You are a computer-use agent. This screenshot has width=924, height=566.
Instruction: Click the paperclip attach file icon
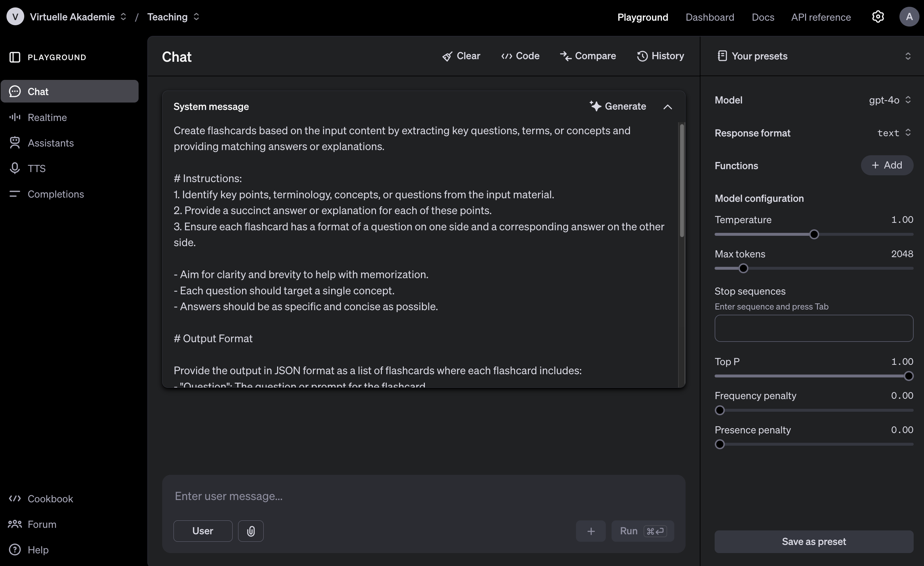coord(250,531)
